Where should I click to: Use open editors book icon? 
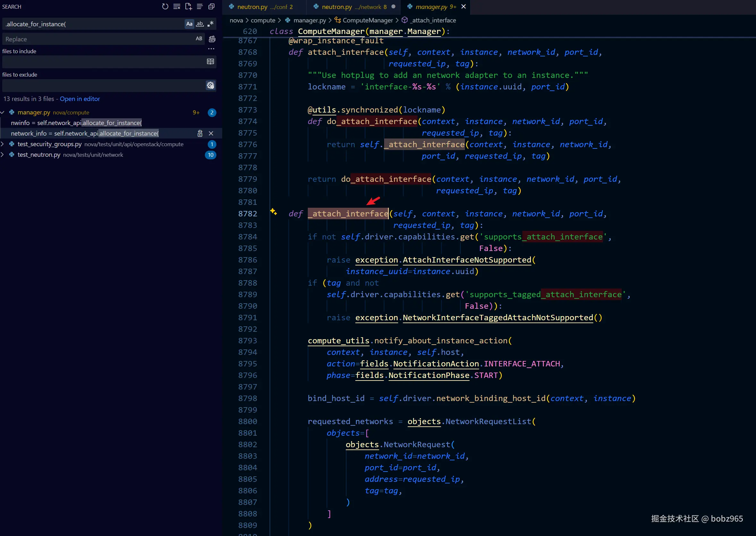pos(211,61)
